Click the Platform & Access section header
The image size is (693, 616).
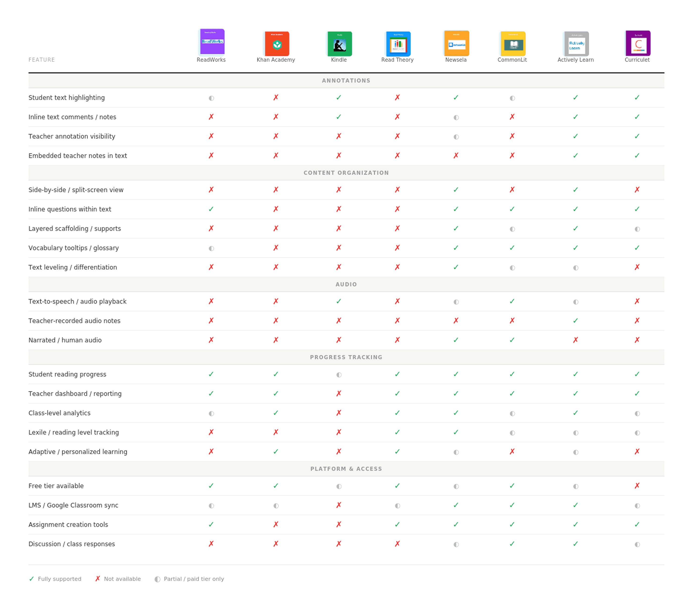point(346,469)
